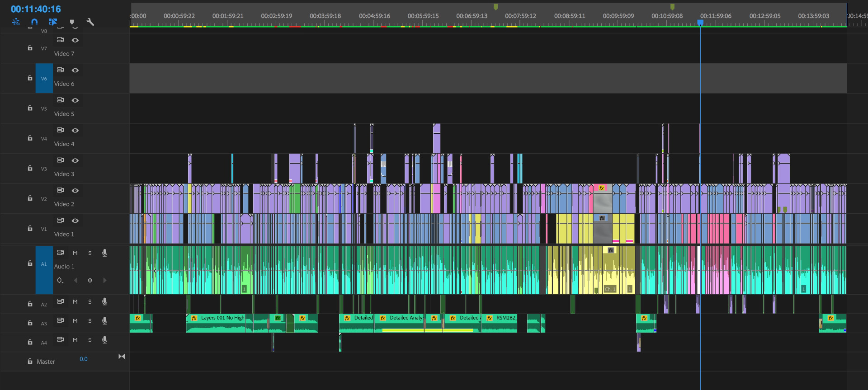Toggle sync lock on Video 6

[x=61, y=70]
